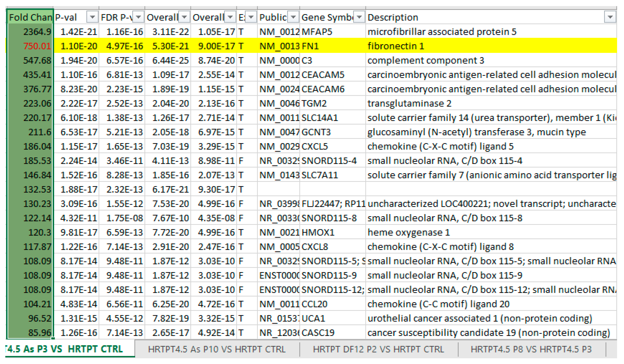The width and height of the screenshot is (624, 364).
Task: Open the FDR P-val column filter menu
Action: (138, 17)
